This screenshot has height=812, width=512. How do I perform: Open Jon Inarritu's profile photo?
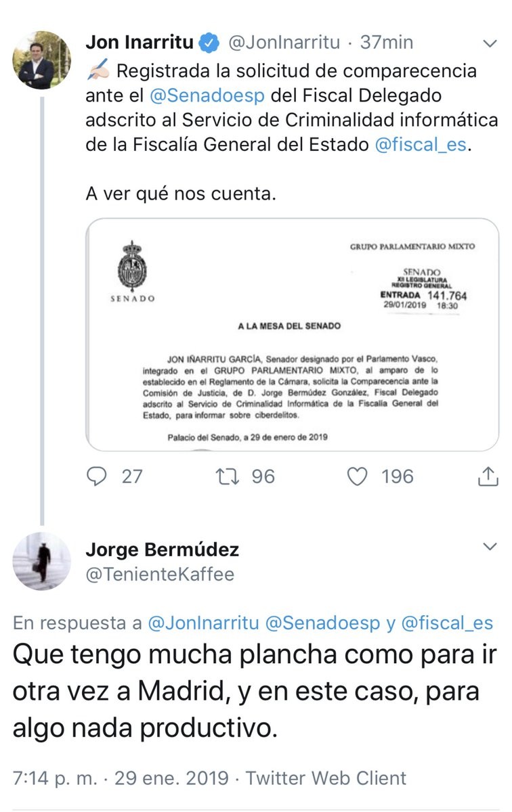pyautogui.click(x=41, y=60)
